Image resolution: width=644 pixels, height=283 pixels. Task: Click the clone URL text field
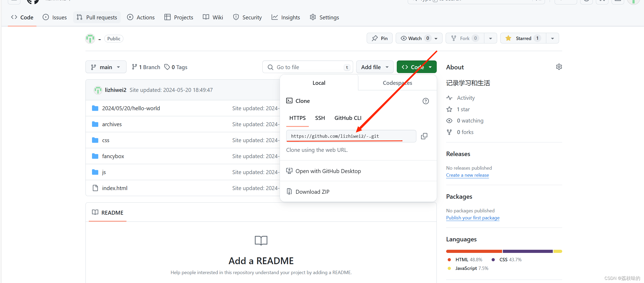tap(351, 136)
